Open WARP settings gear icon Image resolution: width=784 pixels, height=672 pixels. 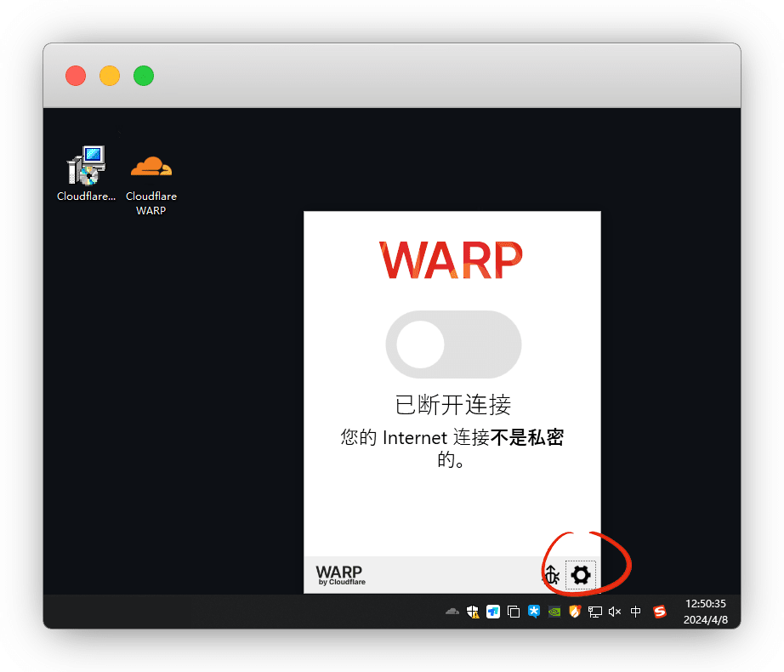point(581,575)
